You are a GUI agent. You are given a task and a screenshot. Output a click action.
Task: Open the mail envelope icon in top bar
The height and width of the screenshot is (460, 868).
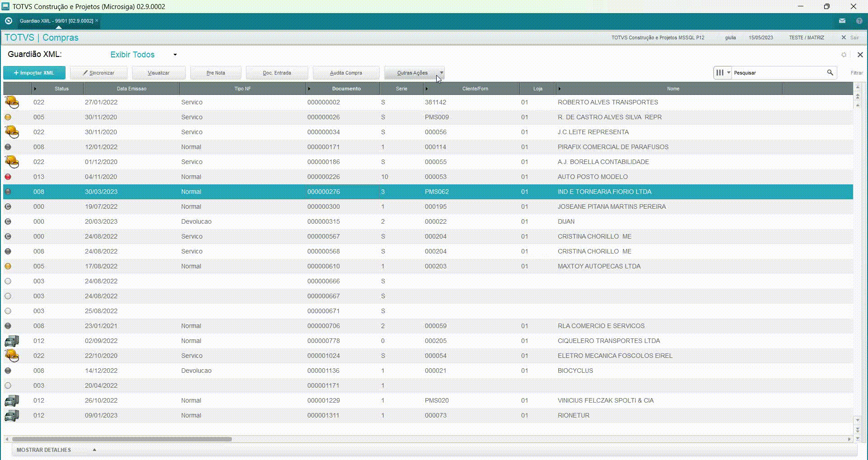(842, 21)
